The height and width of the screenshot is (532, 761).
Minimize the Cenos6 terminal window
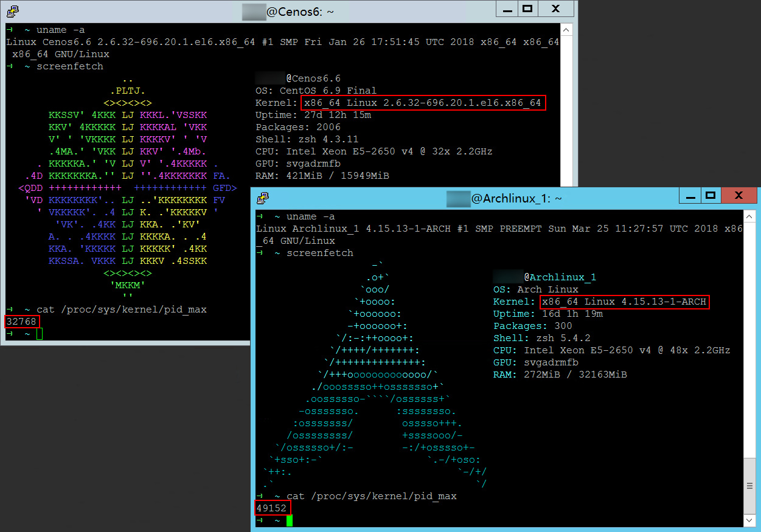tap(506, 9)
